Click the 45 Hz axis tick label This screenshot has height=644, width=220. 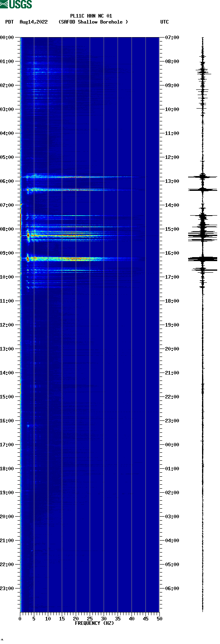(145, 619)
